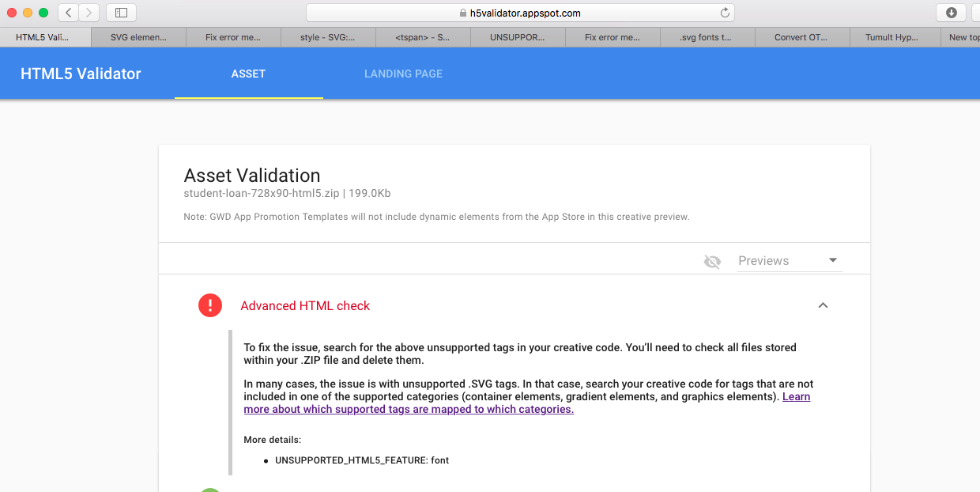This screenshot has width=980, height=492.
Task: Open the 'SVG elemen...' browser tab
Action: (x=138, y=37)
